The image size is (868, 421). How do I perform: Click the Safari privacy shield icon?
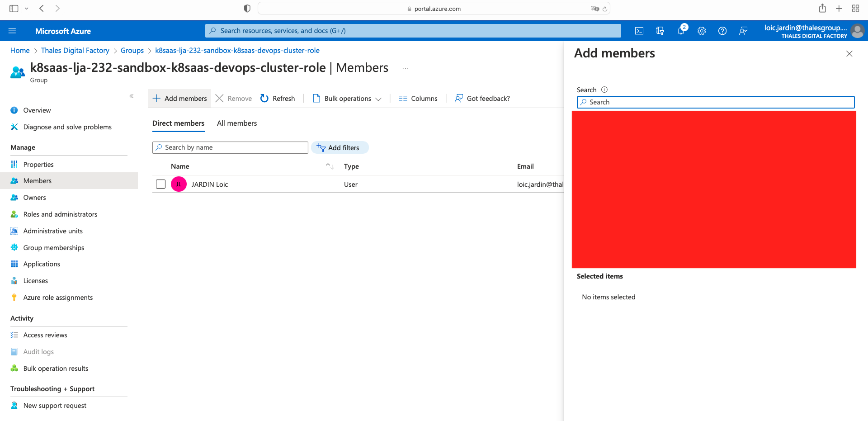247,9
